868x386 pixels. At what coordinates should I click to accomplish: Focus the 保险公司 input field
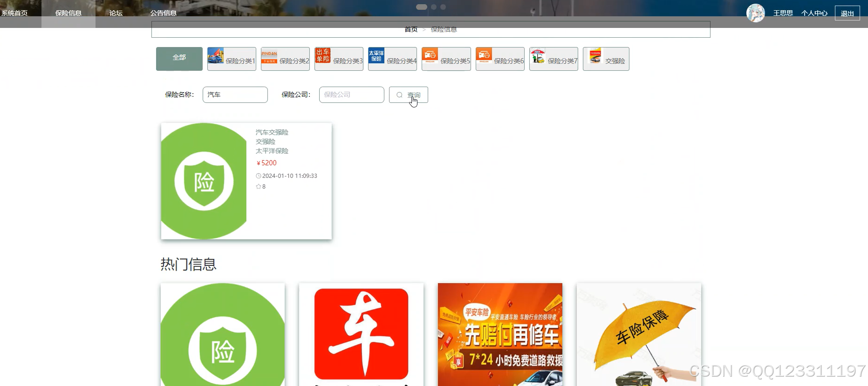pos(352,95)
